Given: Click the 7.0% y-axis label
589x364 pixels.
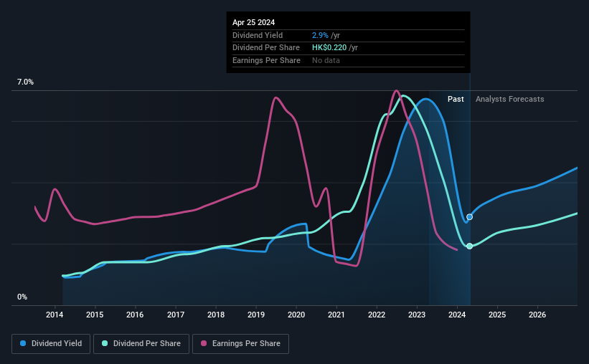Looking at the screenshot, I should tap(25, 82).
